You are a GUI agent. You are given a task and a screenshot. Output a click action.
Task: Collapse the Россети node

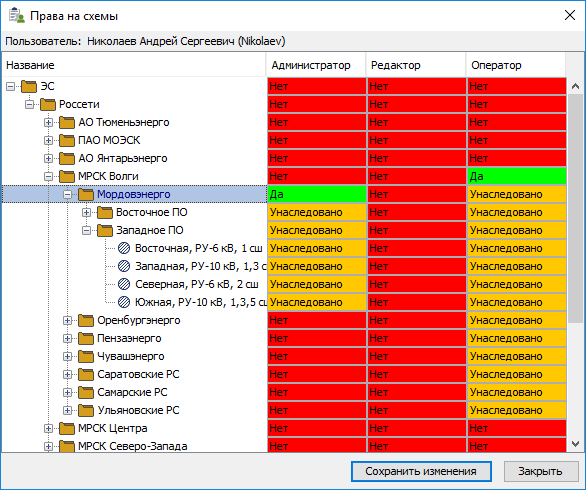coord(30,105)
